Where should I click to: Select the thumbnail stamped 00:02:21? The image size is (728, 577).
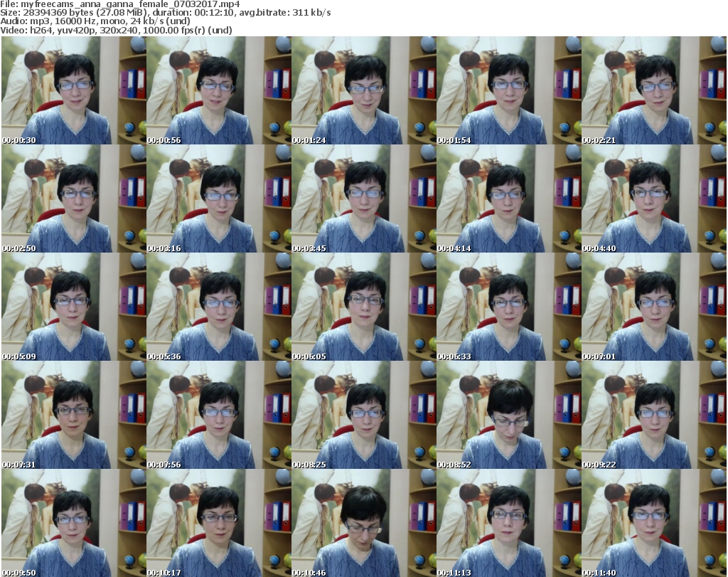[x=654, y=90]
